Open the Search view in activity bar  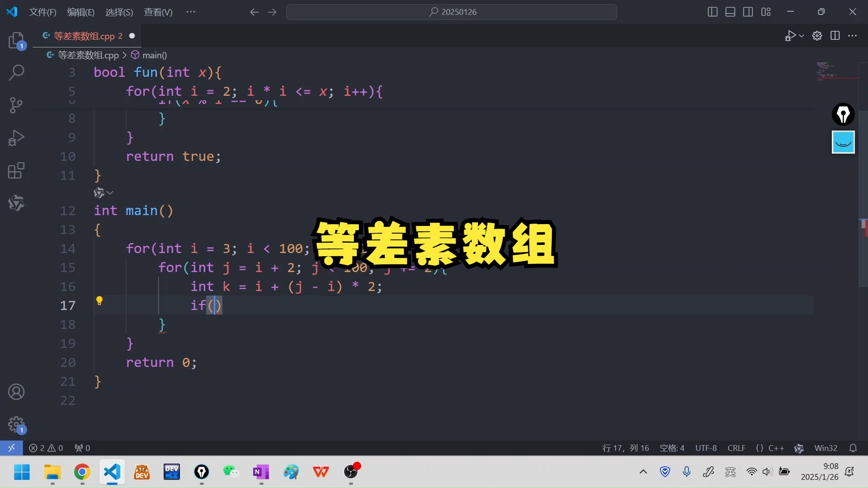coord(17,72)
